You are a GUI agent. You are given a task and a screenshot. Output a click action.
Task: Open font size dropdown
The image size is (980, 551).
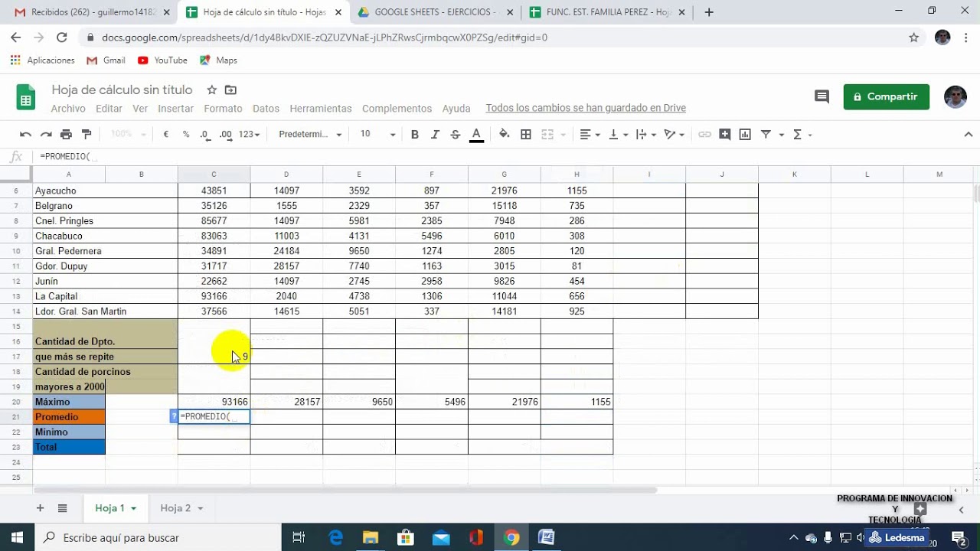377,135
